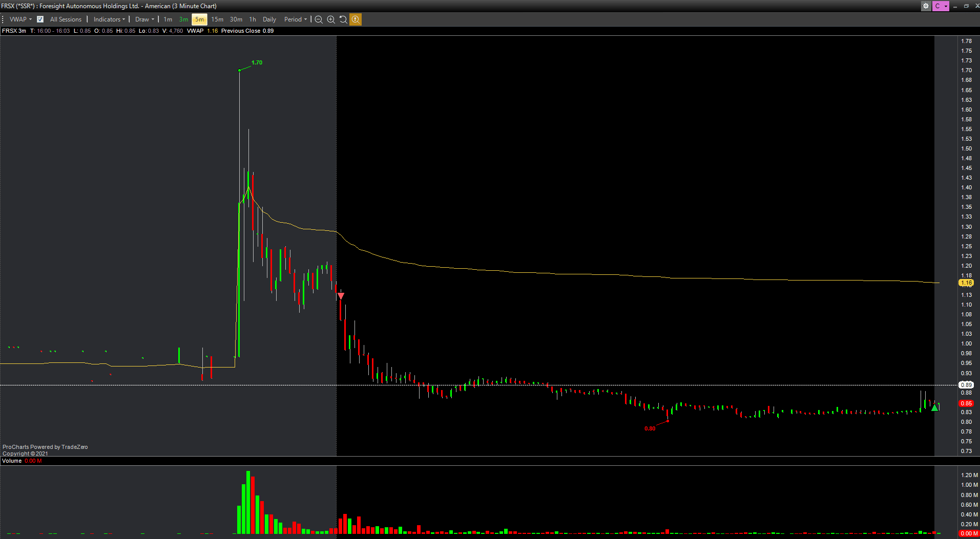980x539 pixels.
Task: Open the Period dropdown
Action: coord(296,19)
